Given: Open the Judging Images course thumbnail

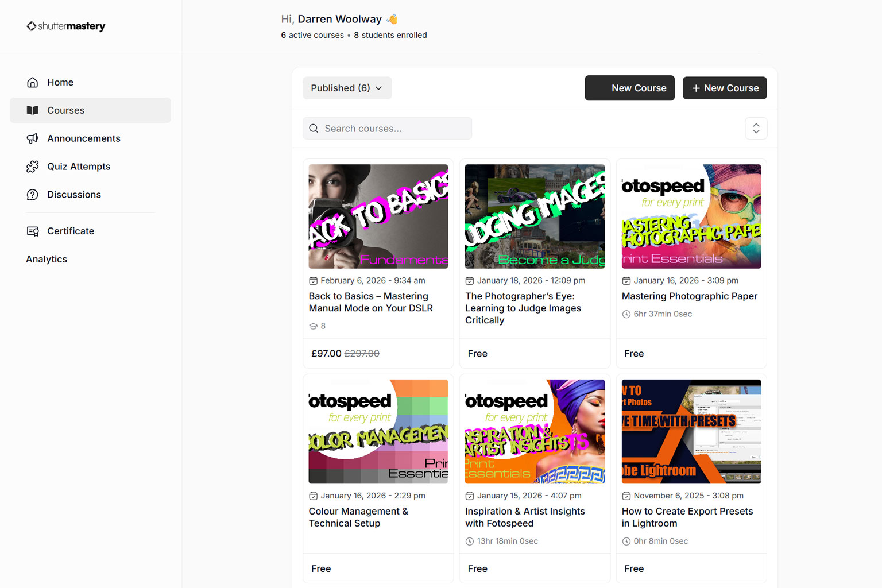Looking at the screenshot, I should tap(535, 216).
